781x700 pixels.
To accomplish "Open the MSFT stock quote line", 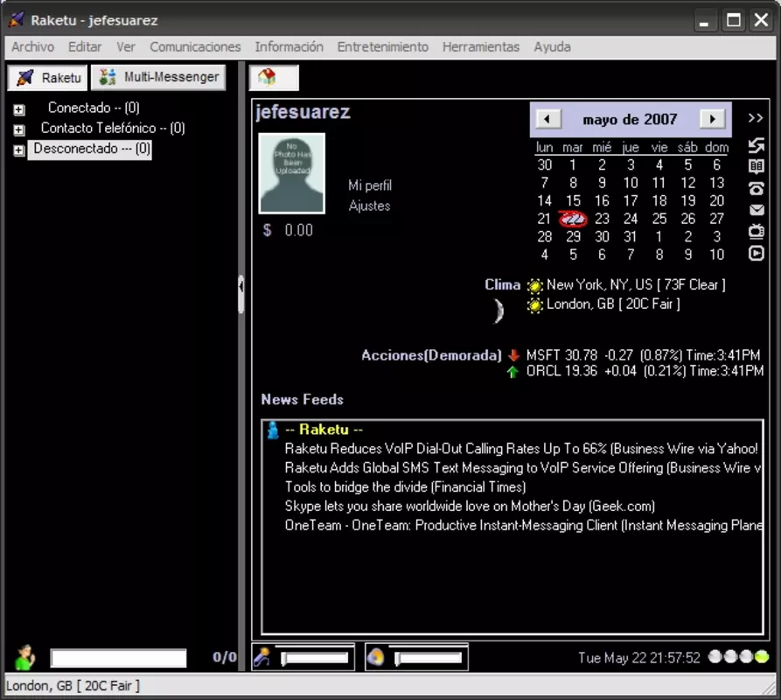I will coord(643,355).
